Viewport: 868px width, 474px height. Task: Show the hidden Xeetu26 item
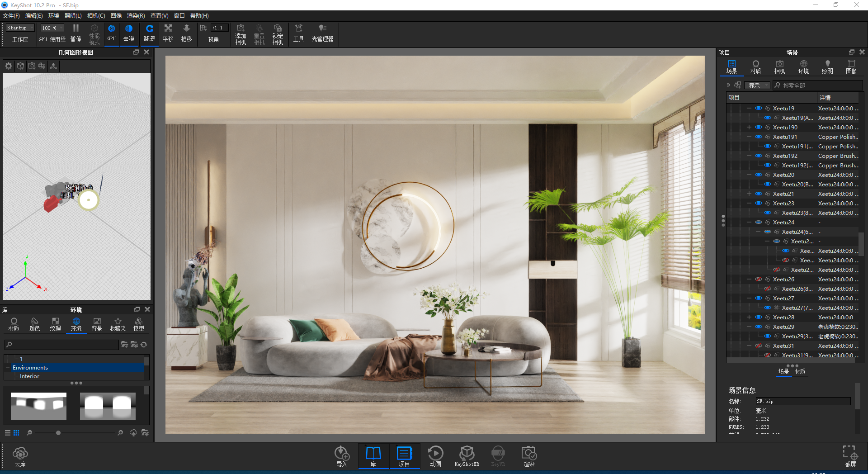[758, 280]
